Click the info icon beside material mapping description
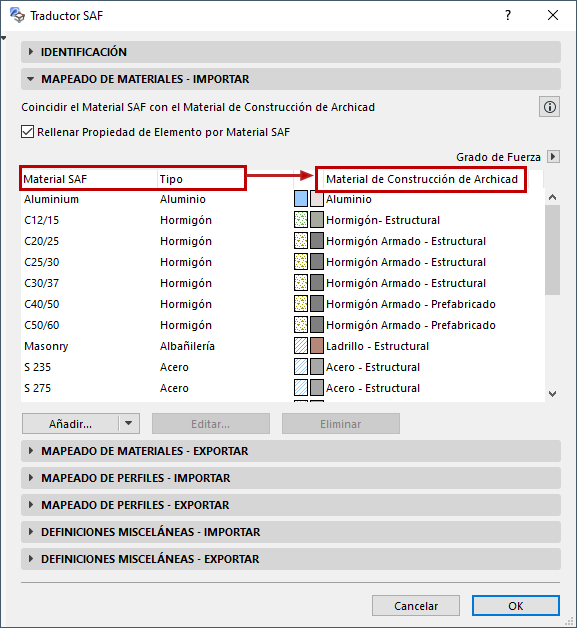This screenshot has height=628, width=577. [549, 107]
